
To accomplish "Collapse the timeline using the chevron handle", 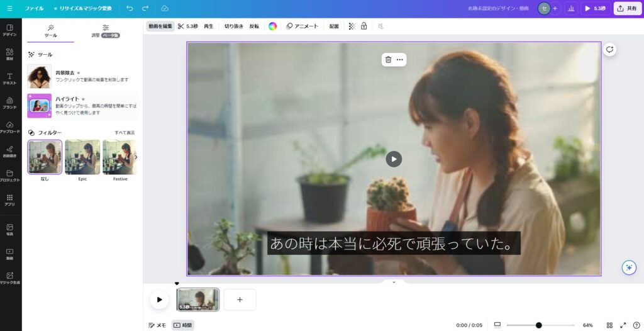I will point(394,282).
